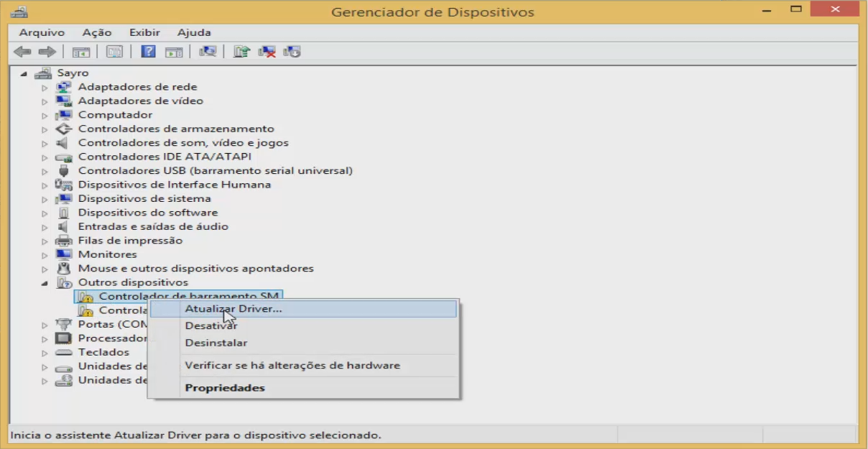Expand the Adaptadores de vídeo node
The height and width of the screenshot is (449, 868).
coord(45,101)
